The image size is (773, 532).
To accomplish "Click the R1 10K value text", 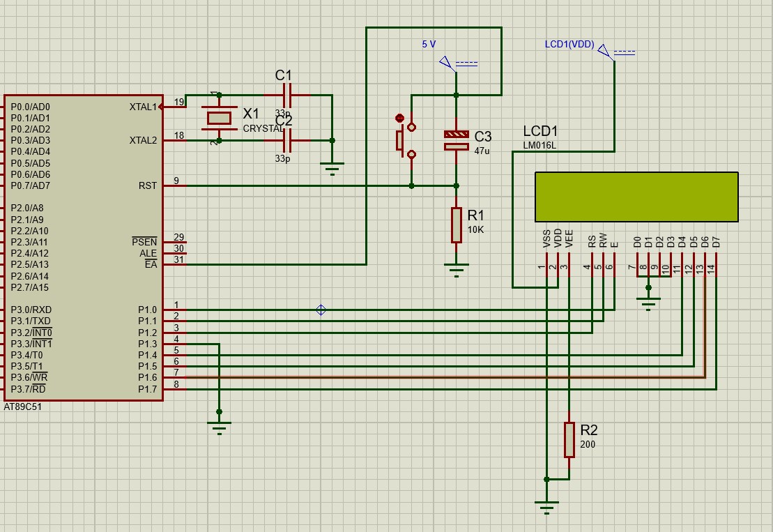I will [476, 230].
